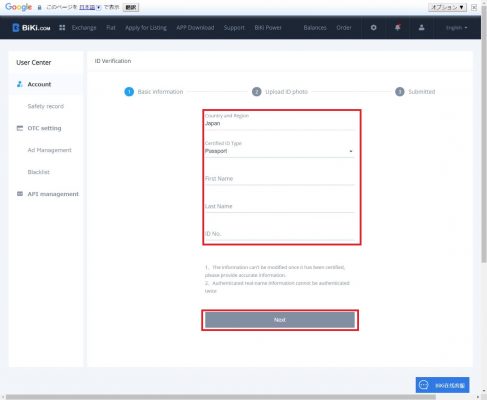Go to Apply for Listing
Screen dimensions: 487x400
tap(146, 28)
